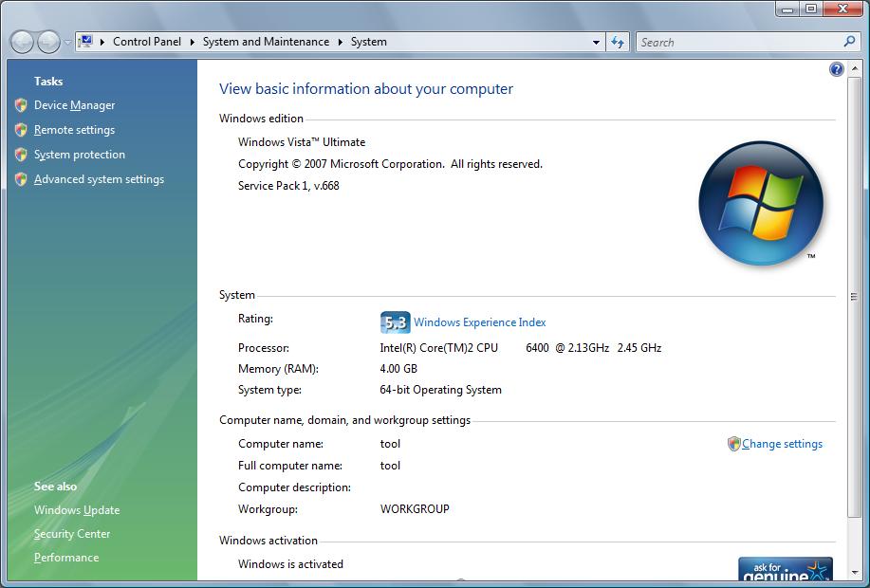Image resolution: width=870 pixels, height=588 pixels.
Task: Expand the arrow before Control Panel breadcrumb
Action: click(102, 42)
